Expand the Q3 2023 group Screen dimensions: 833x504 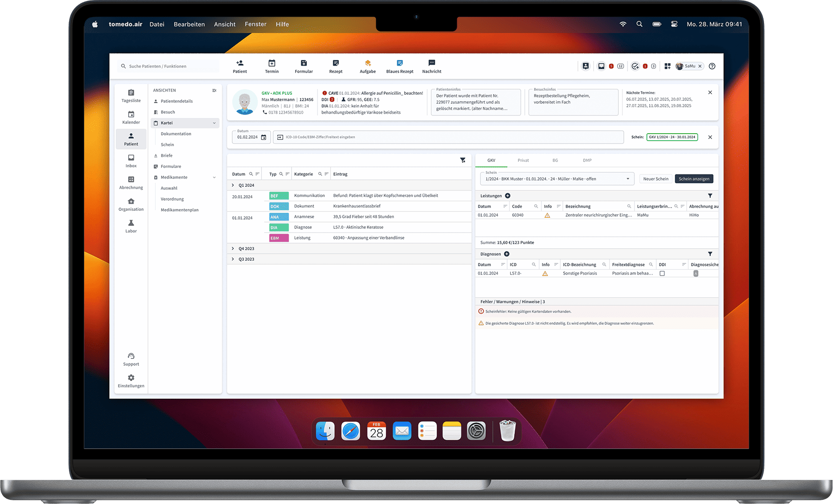pyautogui.click(x=233, y=259)
